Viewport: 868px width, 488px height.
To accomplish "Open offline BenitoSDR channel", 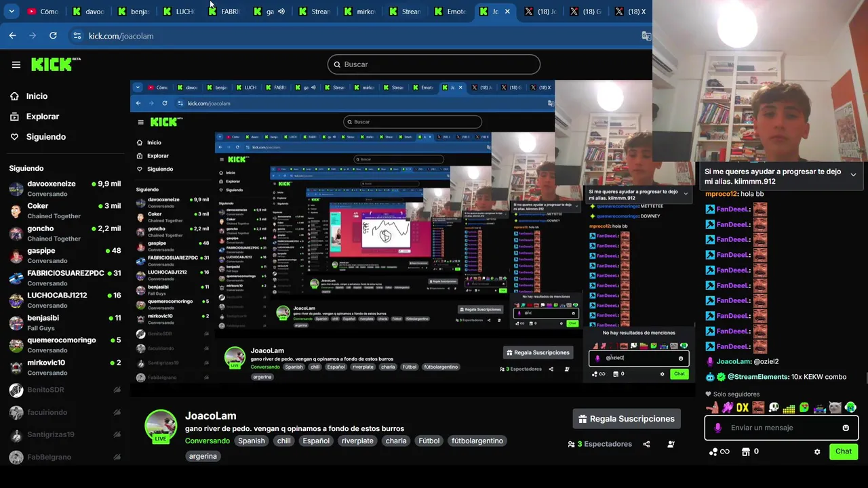I will point(65,390).
